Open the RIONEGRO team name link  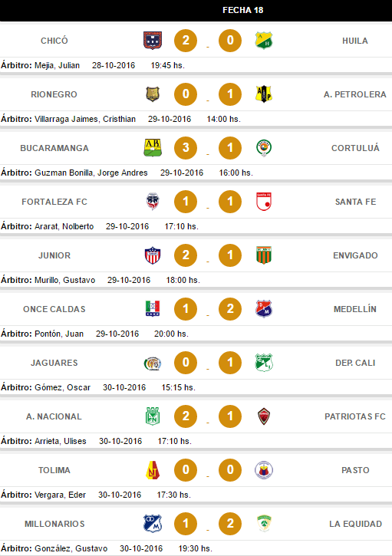point(54,94)
